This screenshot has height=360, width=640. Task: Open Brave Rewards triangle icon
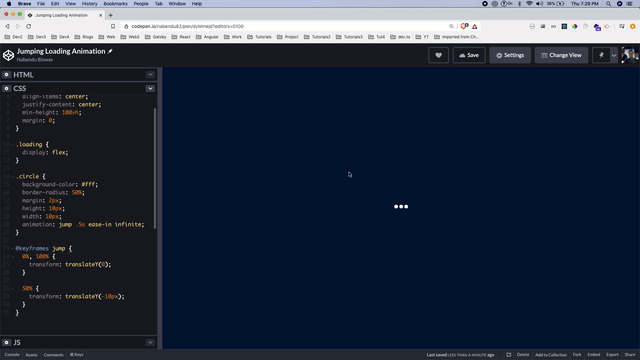[475, 27]
